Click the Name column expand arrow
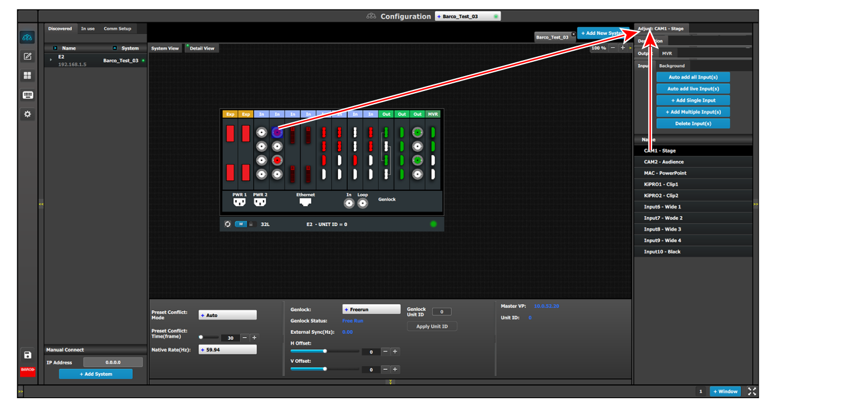 click(x=55, y=48)
